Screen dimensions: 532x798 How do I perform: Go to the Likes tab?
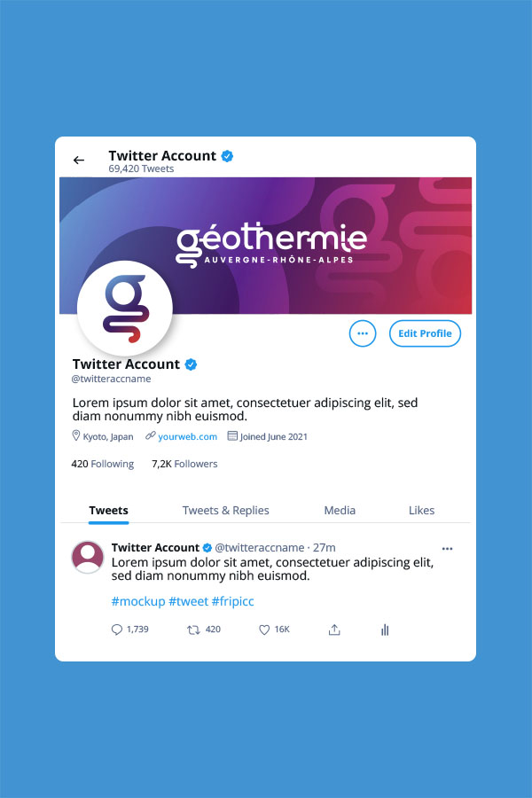click(x=421, y=511)
